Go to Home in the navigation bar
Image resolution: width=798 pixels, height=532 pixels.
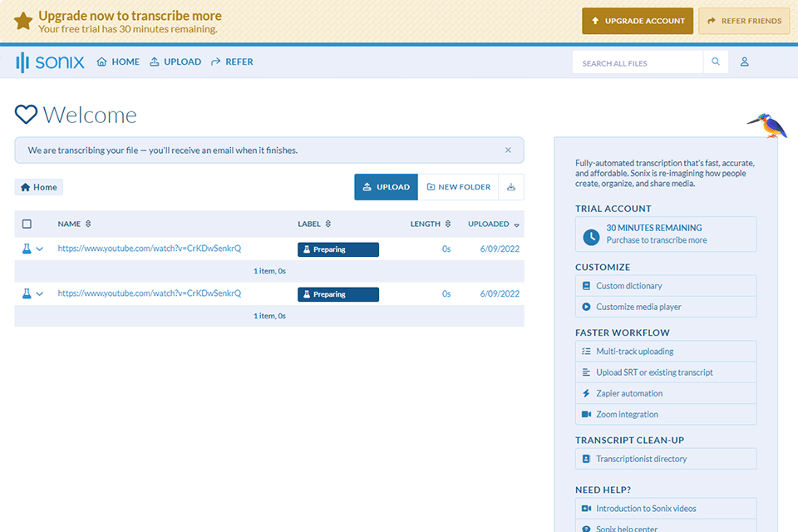pyautogui.click(x=118, y=62)
